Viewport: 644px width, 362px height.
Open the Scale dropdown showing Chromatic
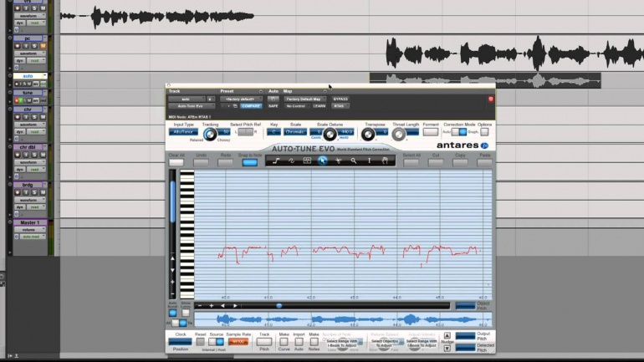[x=295, y=132]
